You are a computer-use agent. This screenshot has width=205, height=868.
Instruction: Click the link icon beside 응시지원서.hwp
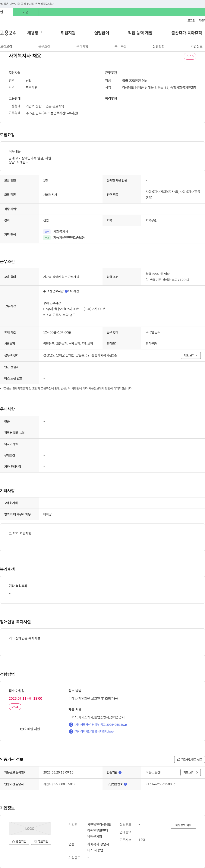[x=71, y=731]
